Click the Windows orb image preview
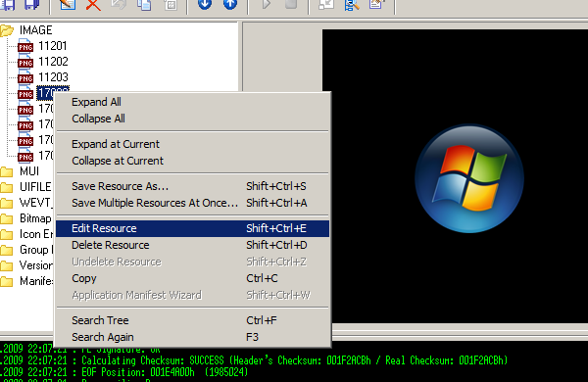Viewport: 588px width, 382px height. [x=469, y=178]
